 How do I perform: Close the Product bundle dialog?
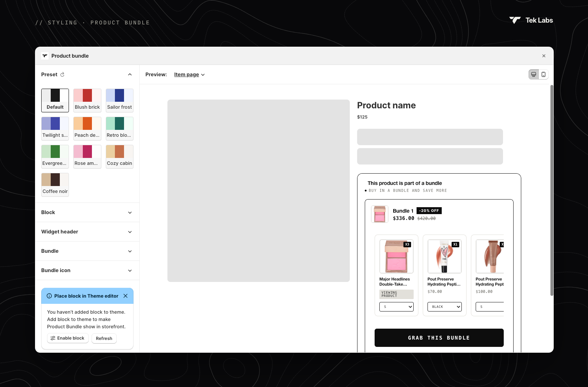(544, 56)
